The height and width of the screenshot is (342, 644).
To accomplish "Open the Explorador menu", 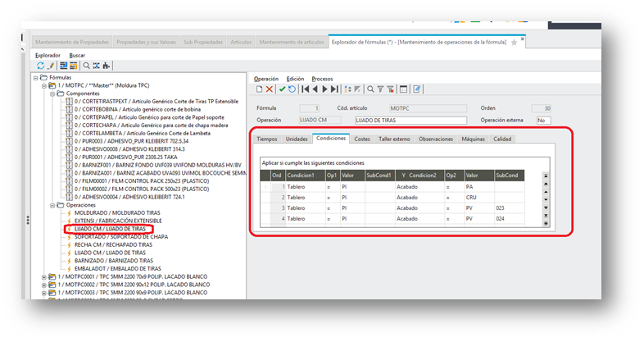I will [x=48, y=55].
